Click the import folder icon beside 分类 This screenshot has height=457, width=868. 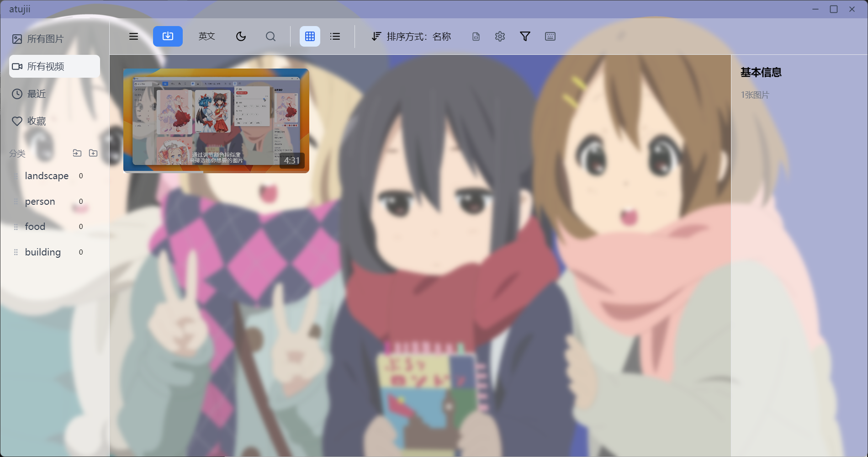click(77, 153)
